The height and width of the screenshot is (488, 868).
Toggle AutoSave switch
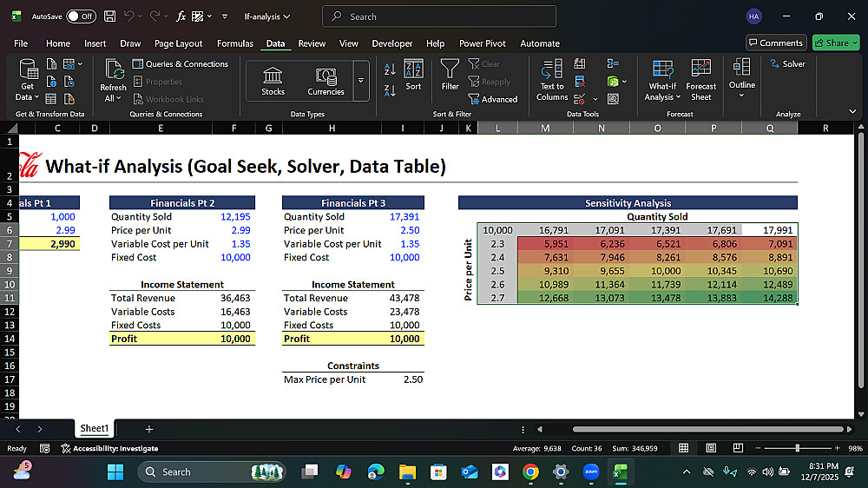click(x=81, y=16)
